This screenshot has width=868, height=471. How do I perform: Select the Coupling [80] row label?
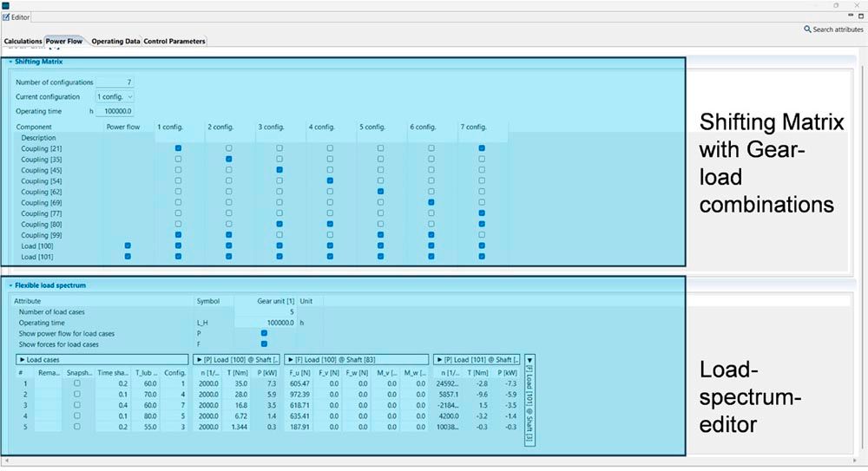(42, 224)
